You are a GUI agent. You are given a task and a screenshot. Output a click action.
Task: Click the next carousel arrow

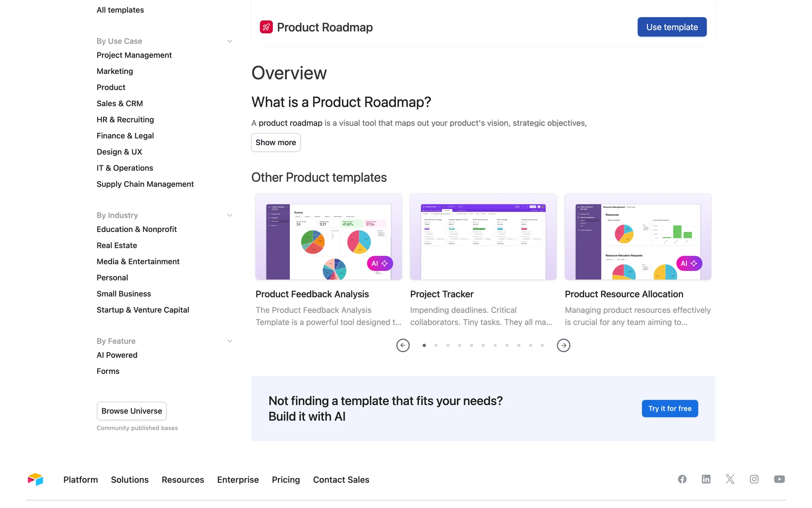coord(563,345)
